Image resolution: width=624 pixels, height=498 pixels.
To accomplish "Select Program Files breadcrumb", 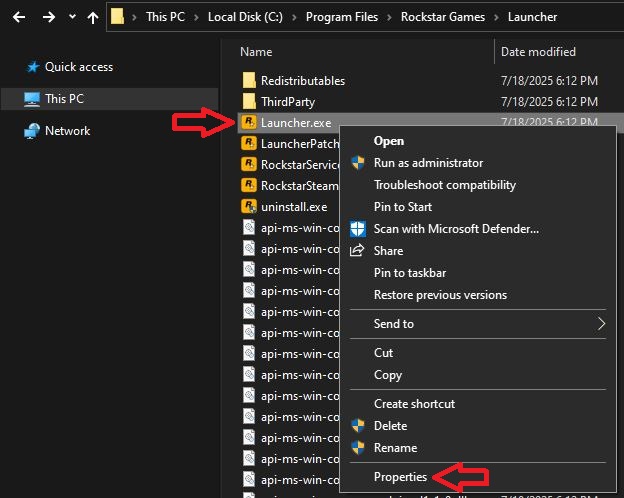I will [x=342, y=17].
